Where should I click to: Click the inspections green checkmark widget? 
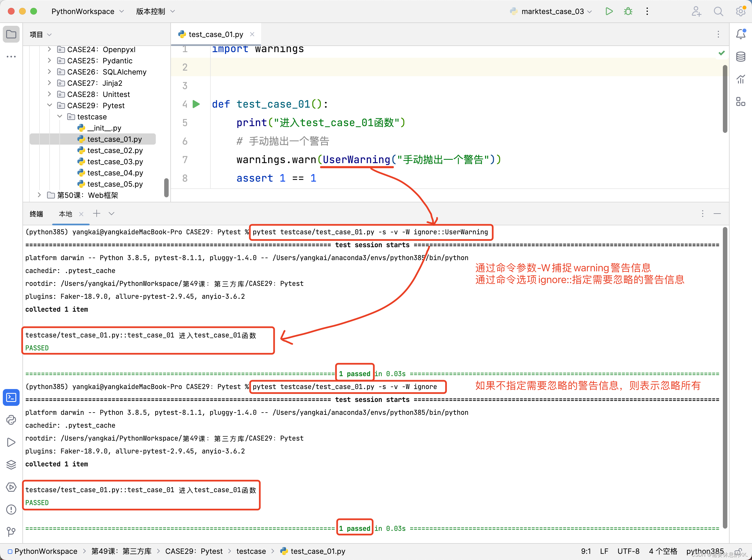coord(722,53)
